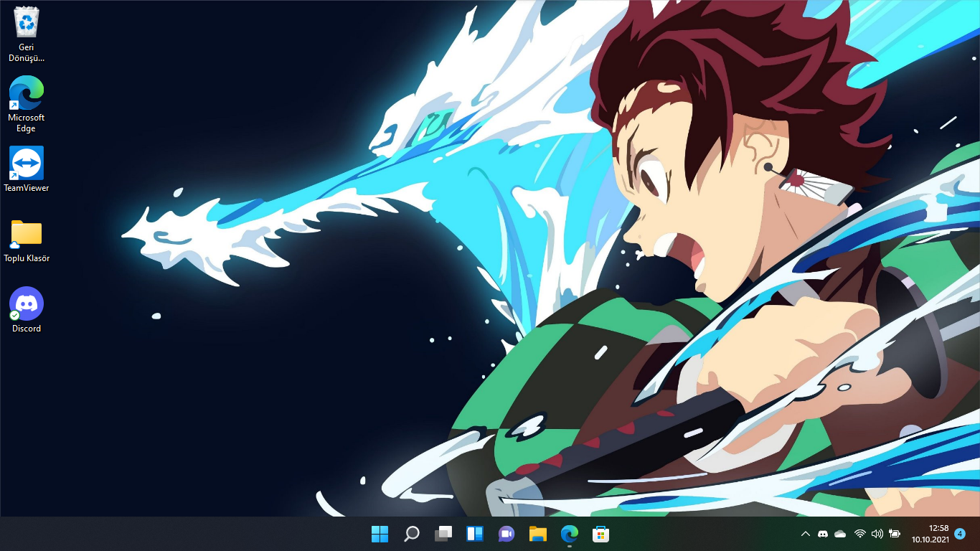Select the Toplu Klasör folder icon
Image resolution: width=980 pixels, height=551 pixels.
click(x=27, y=241)
